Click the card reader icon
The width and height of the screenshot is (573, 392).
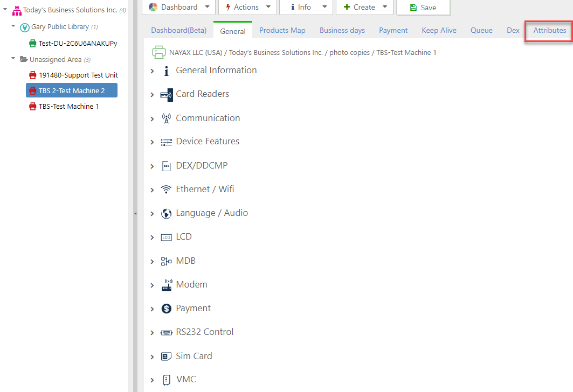pos(166,95)
